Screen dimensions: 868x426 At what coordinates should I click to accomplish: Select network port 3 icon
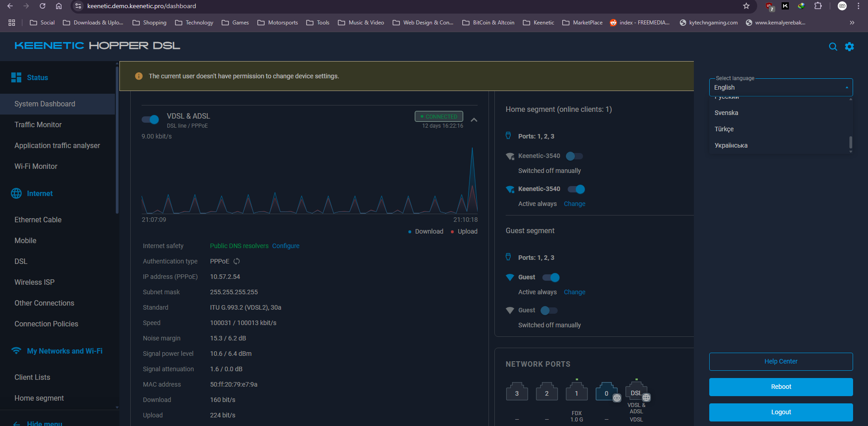pos(517,392)
